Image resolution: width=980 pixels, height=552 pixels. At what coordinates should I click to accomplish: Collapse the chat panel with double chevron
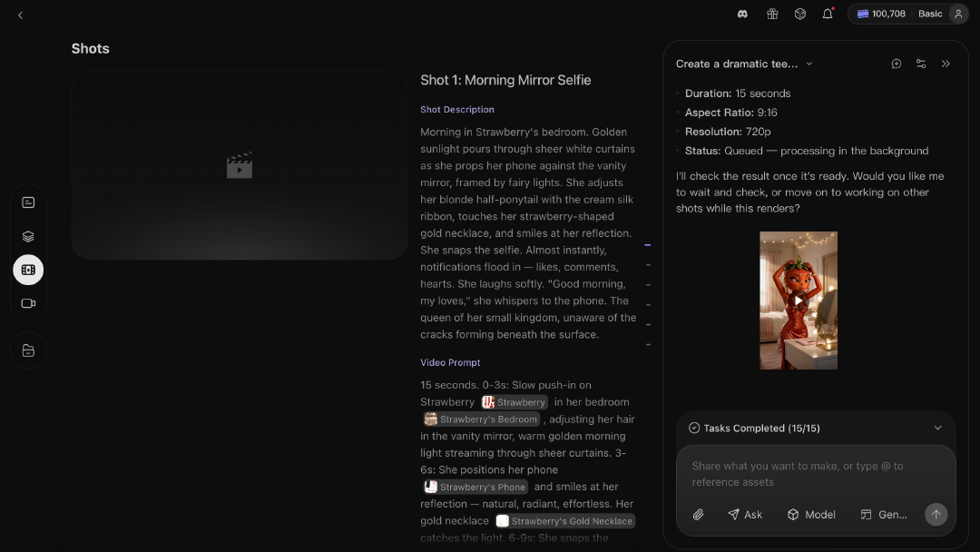[946, 64]
